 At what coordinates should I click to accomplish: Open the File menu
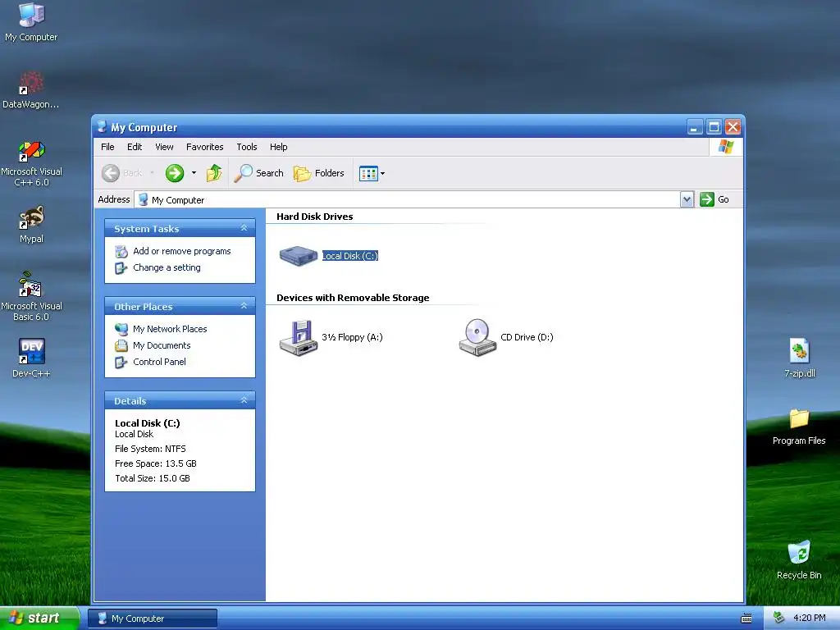[x=107, y=147]
